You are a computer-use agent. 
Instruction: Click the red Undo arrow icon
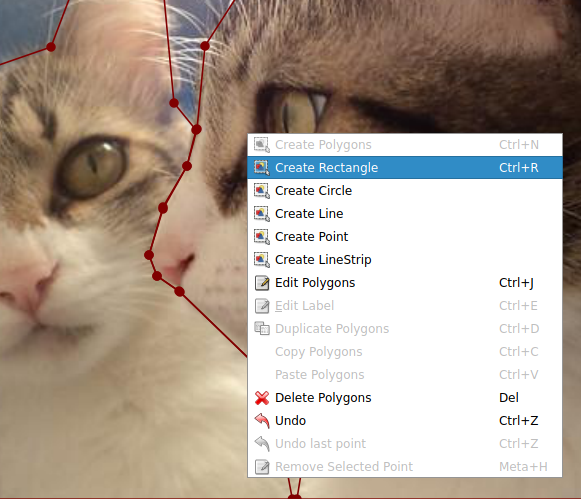(x=262, y=420)
